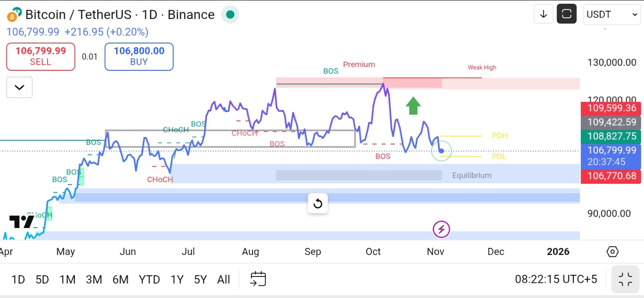Viewport: 644px width, 298px height.
Task: Open the USDT currency dropdown
Action: [x=612, y=14]
